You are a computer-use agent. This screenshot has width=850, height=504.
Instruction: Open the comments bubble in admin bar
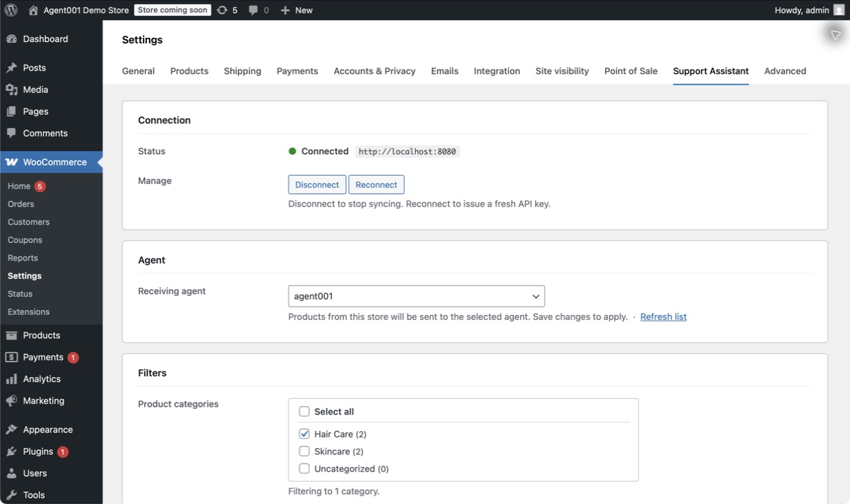tap(253, 10)
